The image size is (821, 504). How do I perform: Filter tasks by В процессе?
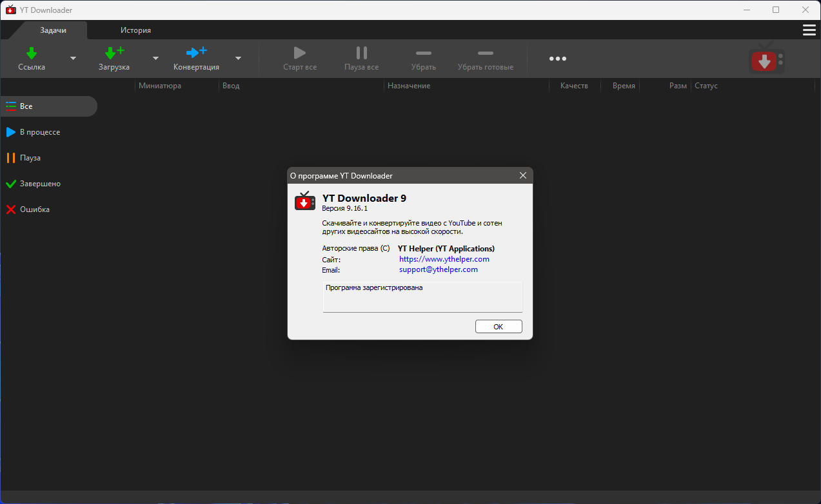(49, 132)
